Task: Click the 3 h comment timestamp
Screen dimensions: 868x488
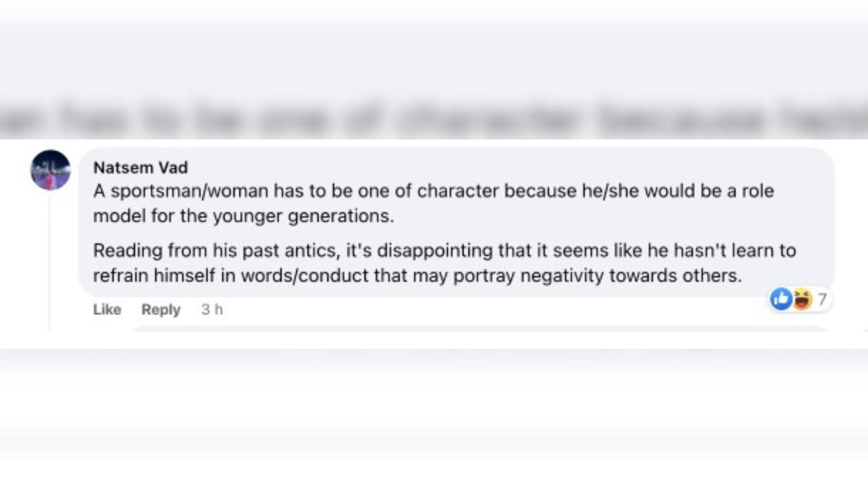Action: [212, 310]
